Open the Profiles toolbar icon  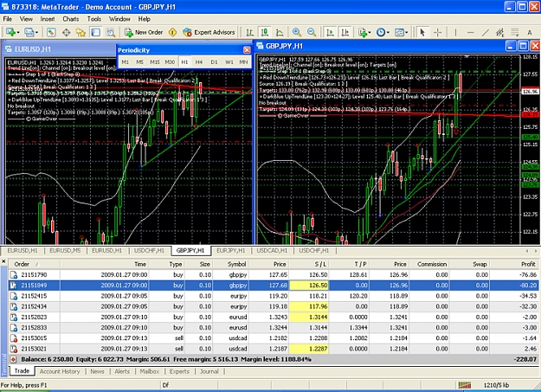tap(29, 32)
